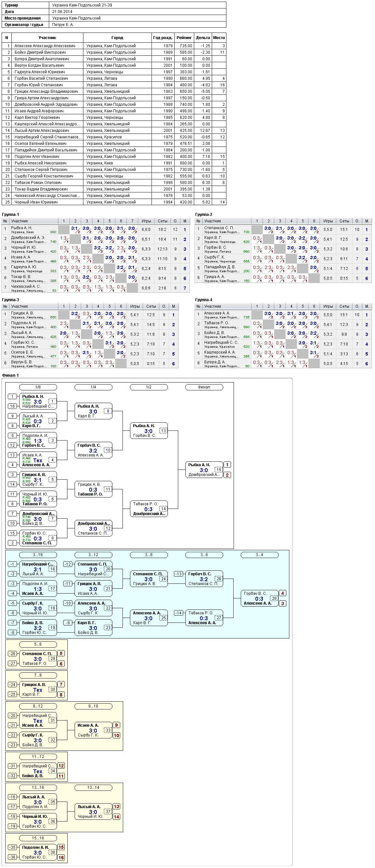This screenshot has height=868, width=375.
Task: Click delta value 12.67
Action: pyautogui.click(x=205, y=131)
